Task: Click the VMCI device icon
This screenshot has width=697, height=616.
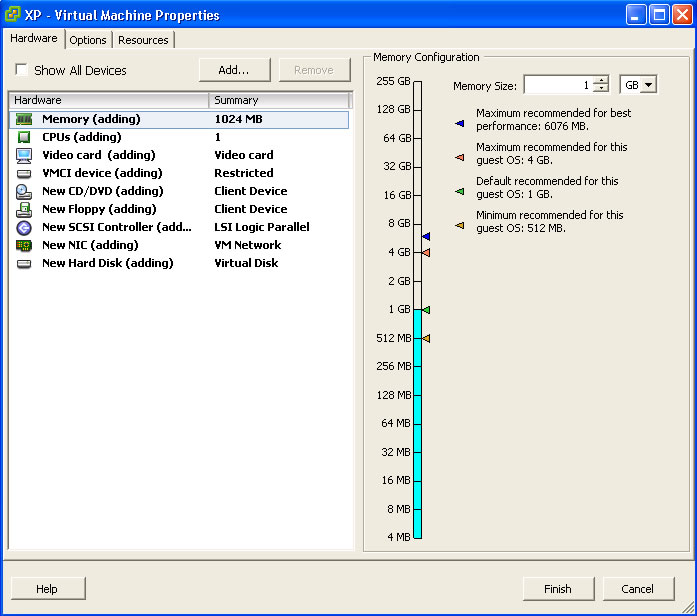Action: point(24,173)
